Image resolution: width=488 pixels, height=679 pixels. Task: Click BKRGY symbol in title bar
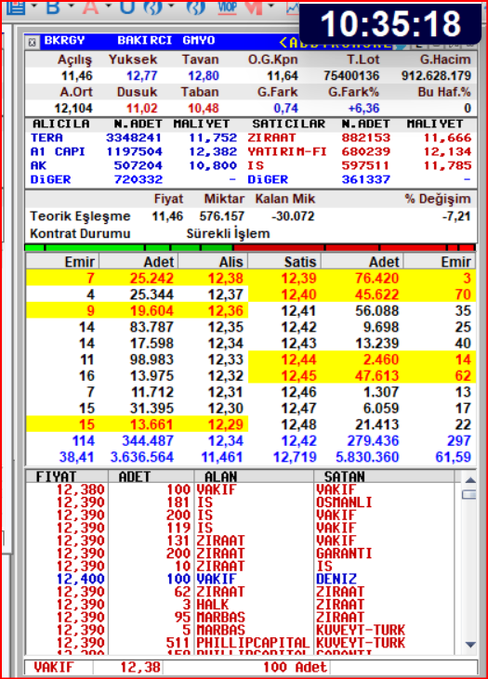[x=64, y=41]
